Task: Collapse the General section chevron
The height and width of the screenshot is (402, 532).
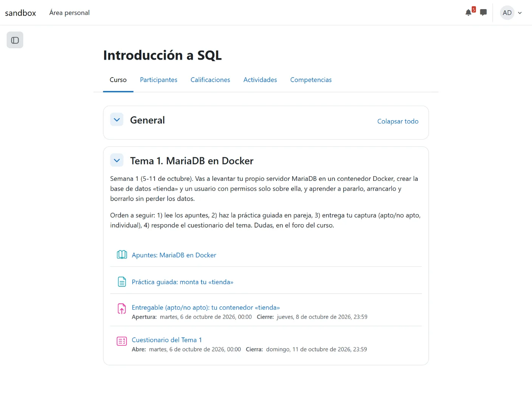Action: click(117, 120)
